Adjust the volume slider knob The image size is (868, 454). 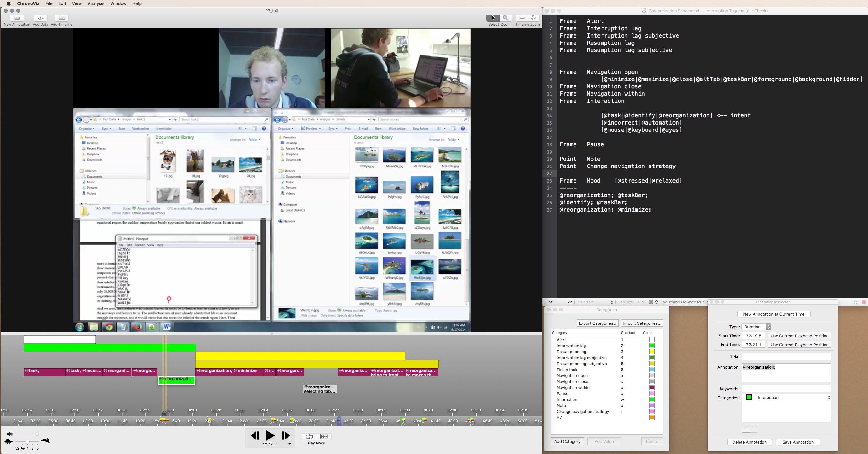[x=37, y=434]
